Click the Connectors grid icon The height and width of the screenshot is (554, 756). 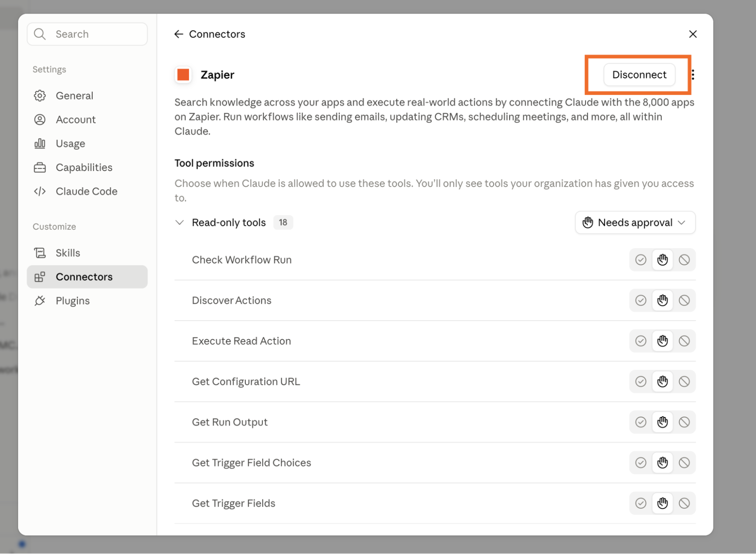point(40,277)
